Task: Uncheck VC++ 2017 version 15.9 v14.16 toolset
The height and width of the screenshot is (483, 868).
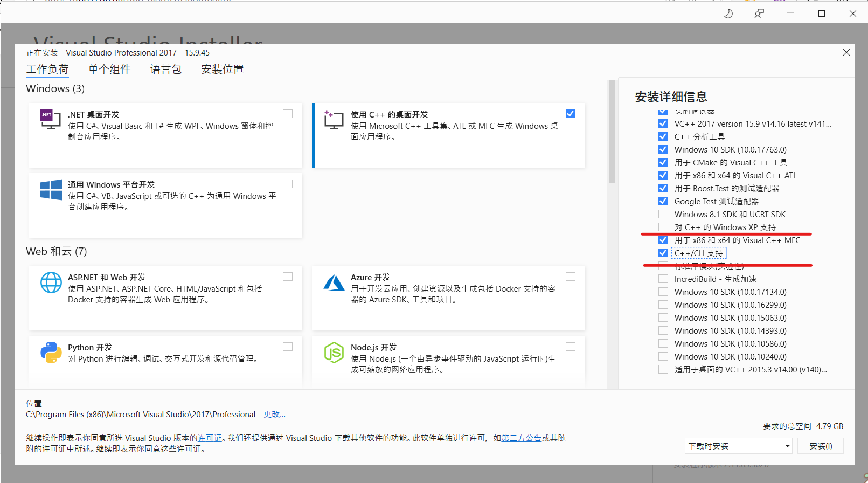Action: [x=663, y=123]
